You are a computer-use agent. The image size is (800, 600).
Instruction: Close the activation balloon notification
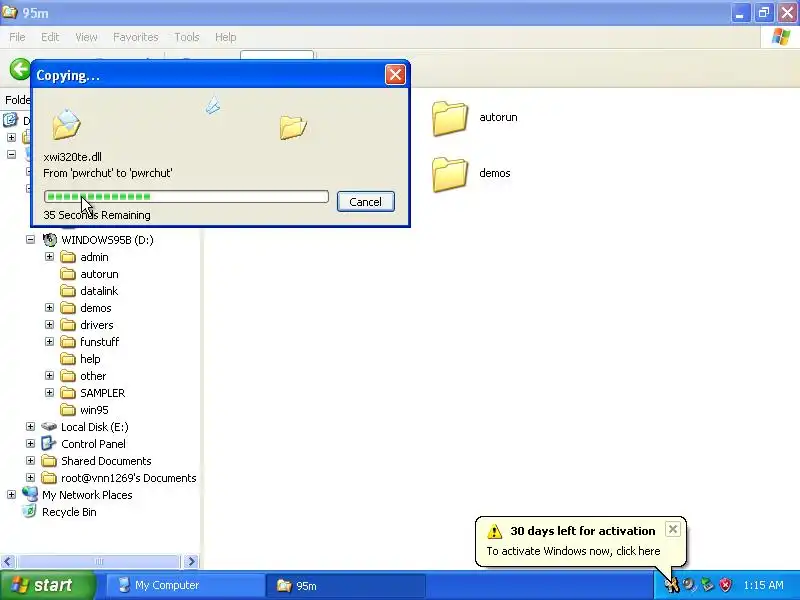673,530
